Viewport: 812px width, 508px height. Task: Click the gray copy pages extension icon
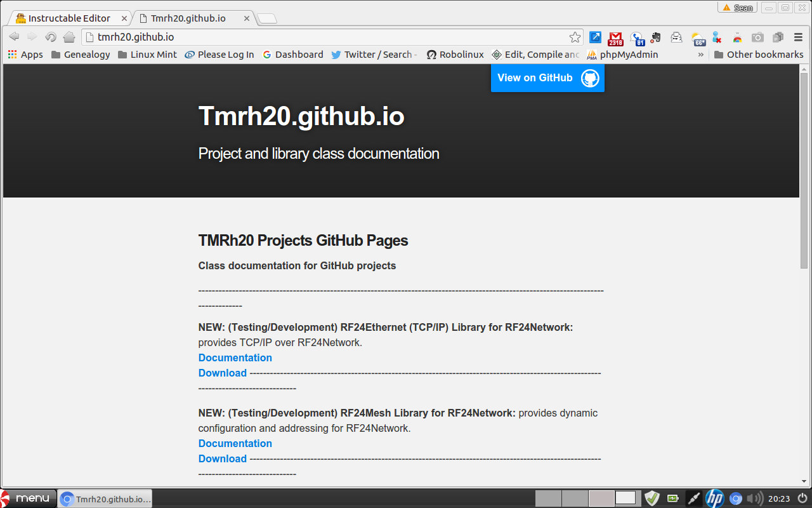click(x=778, y=37)
